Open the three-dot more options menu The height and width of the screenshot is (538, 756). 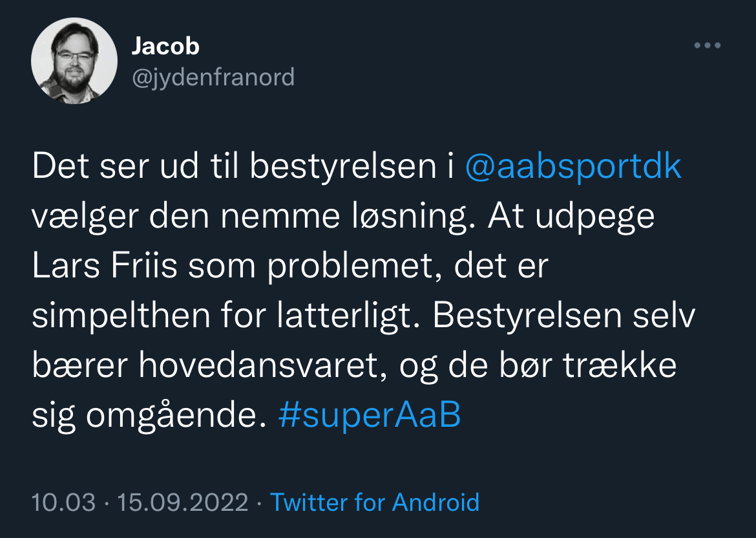(707, 46)
